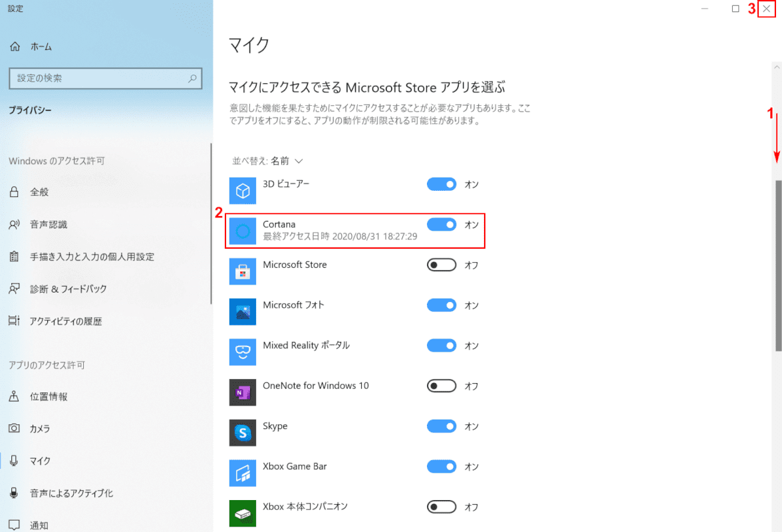The height and width of the screenshot is (532, 782).
Task: Enable OneNote for Windows 10 microphone switch
Action: (442, 386)
